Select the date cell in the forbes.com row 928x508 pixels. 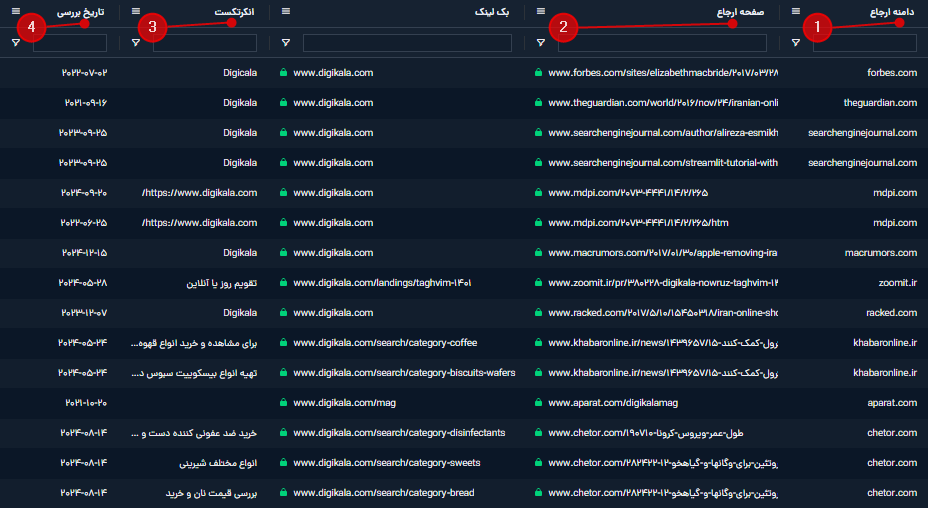tap(84, 73)
